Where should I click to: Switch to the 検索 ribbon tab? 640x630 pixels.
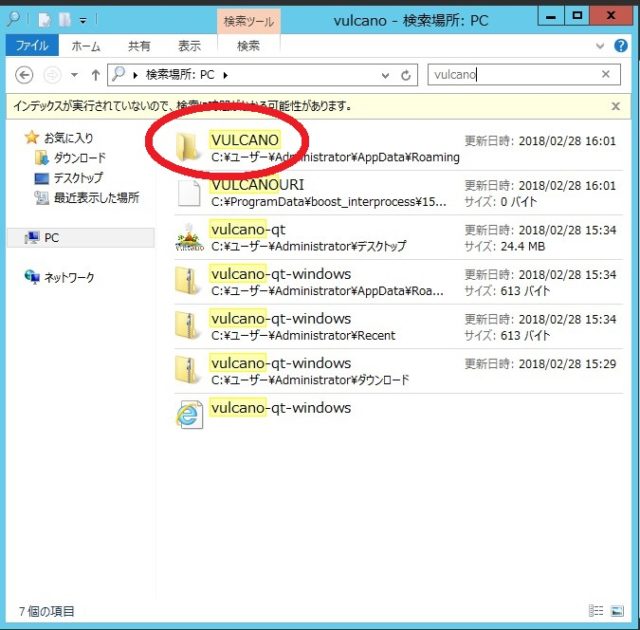click(x=249, y=46)
